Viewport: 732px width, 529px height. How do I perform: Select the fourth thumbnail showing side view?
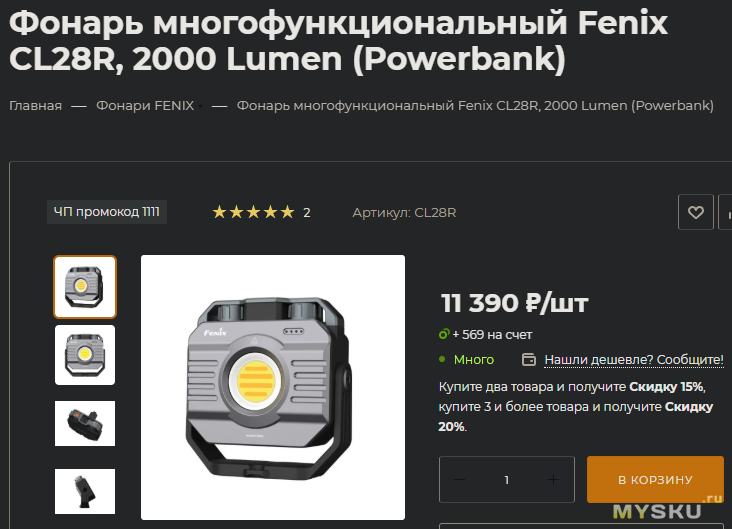tap(85, 491)
